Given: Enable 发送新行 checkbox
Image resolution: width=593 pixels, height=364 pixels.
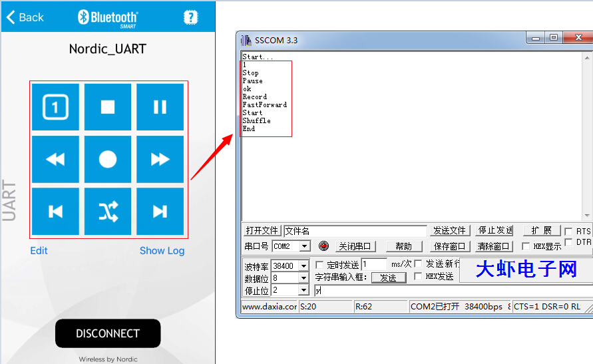Looking at the screenshot, I should click(x=418, y=264).
